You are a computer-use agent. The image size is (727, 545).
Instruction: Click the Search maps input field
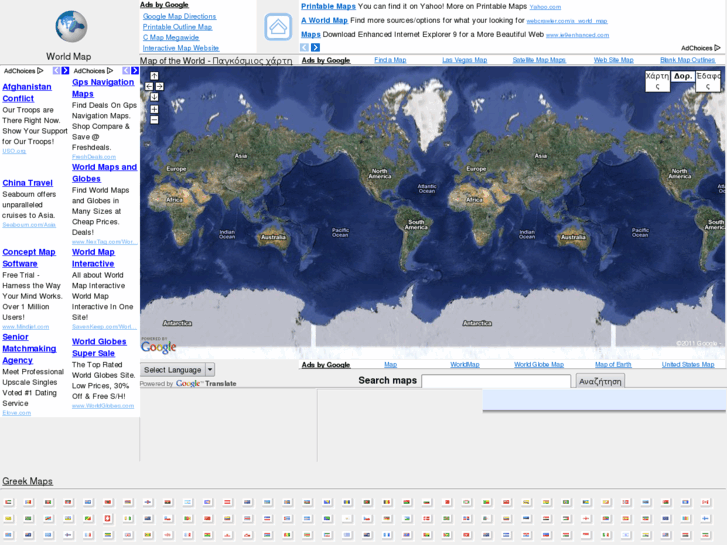[496, 381]
